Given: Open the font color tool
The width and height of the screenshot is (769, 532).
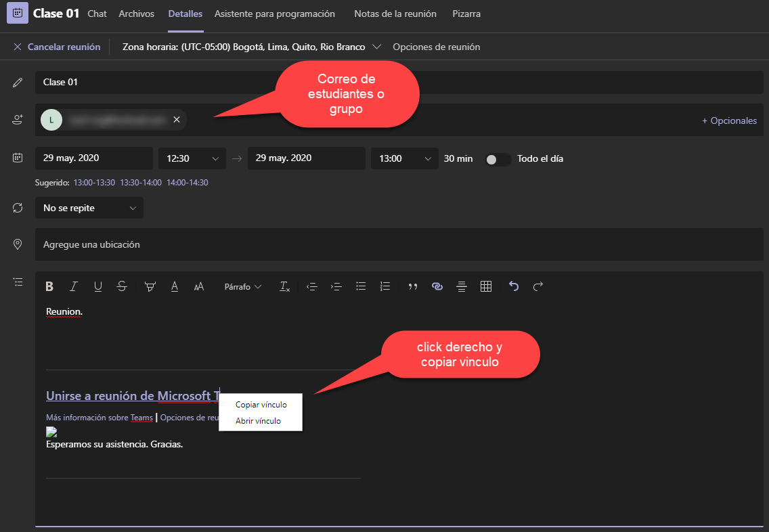Looking at the screenshot, I should point(174,287).
